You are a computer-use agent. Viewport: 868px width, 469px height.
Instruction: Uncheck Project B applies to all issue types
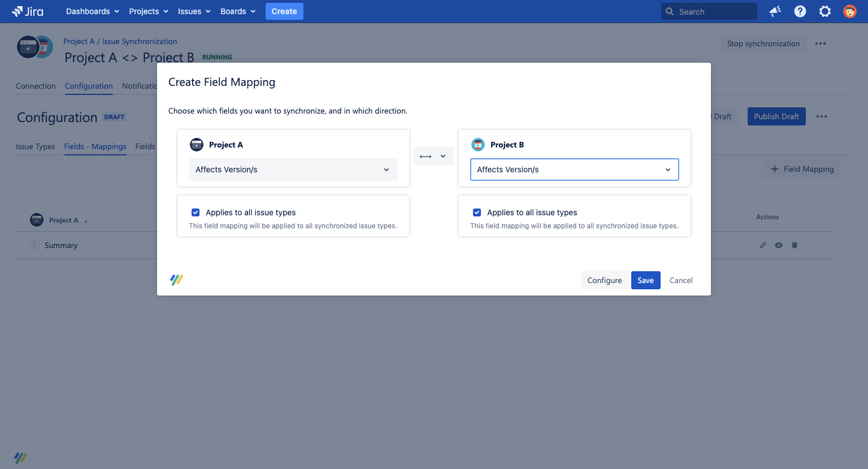(x=477, y=212)
